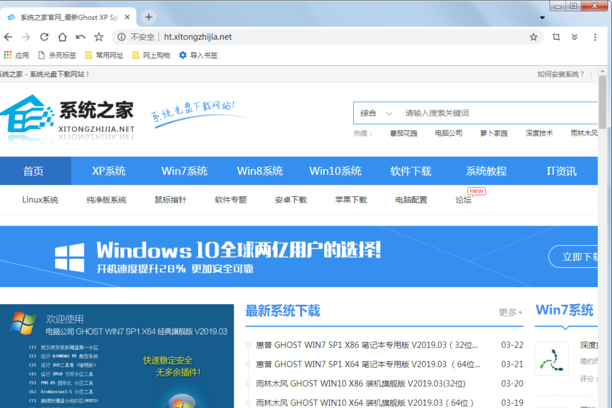The image size is (612, 408).
Task: Open the 鼠标指针 link
Action: point(171,200)
